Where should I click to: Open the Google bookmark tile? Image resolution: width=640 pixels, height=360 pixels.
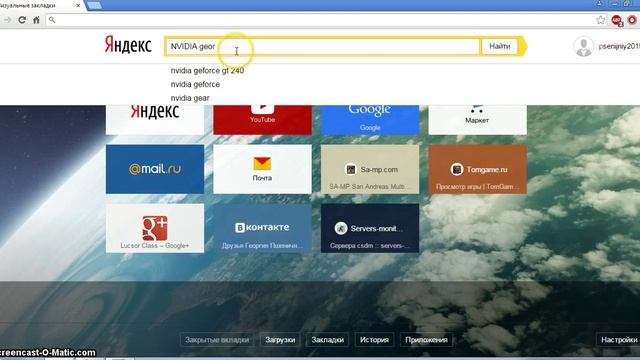(370, 120)
